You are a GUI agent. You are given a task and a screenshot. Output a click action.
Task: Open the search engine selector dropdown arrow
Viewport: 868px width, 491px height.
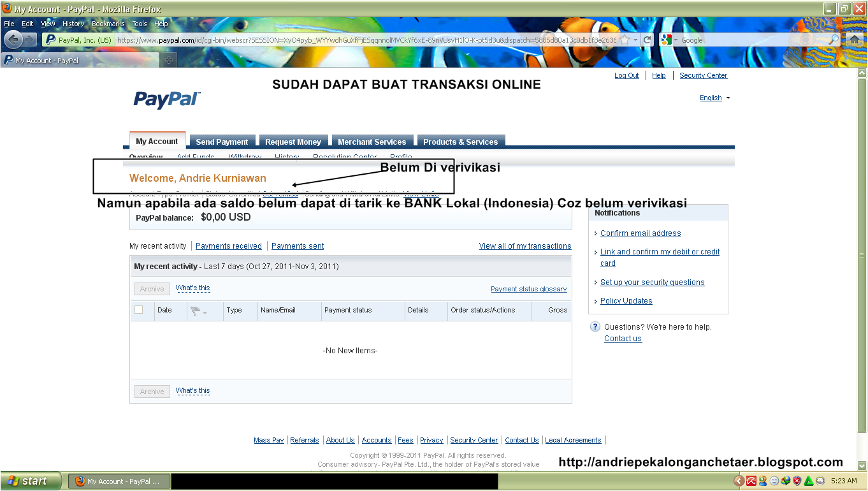tap(676, 40)
